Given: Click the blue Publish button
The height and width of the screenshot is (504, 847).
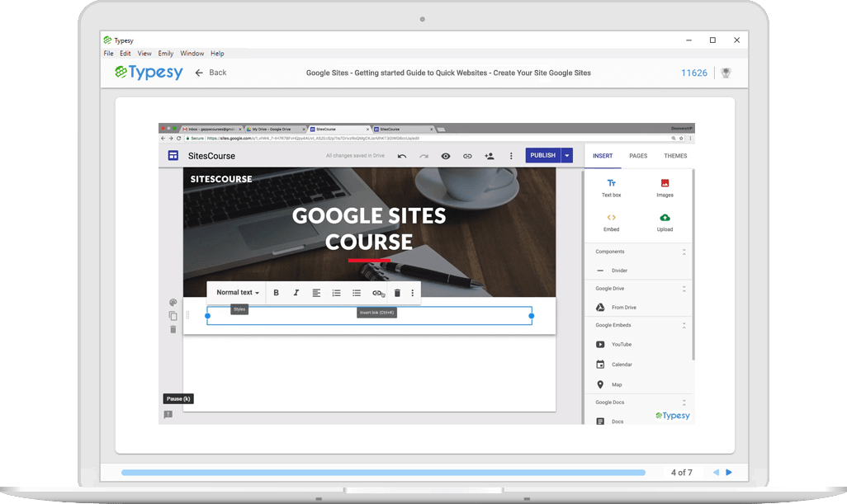Looking at the screenshot, I should 542,156.
